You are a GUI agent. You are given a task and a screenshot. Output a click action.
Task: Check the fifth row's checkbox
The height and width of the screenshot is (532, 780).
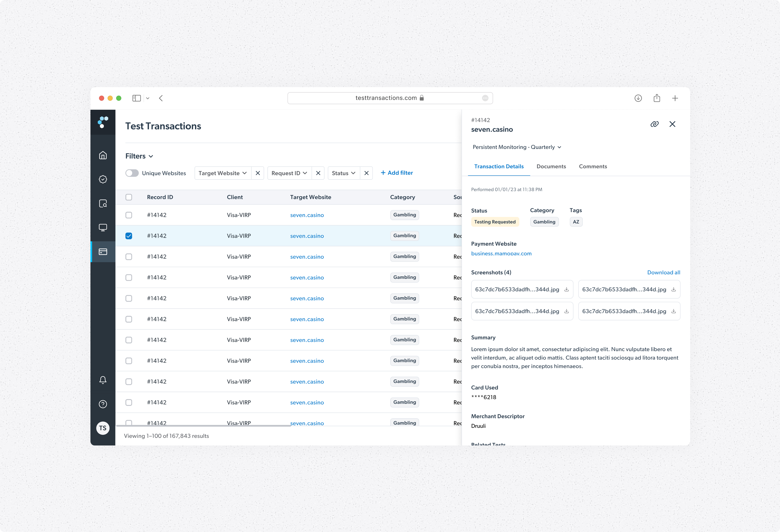pyautogui.click(x=129, y=298)
